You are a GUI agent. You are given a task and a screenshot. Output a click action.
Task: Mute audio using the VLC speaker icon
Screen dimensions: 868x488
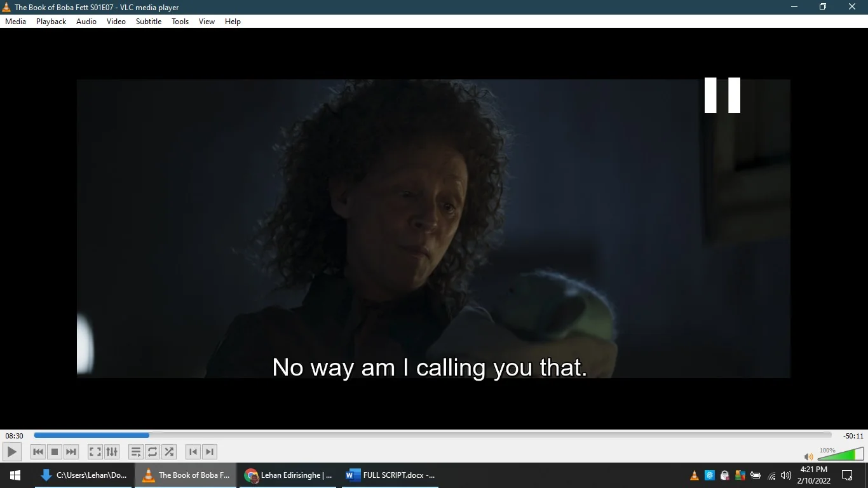(x=808, y=456)
